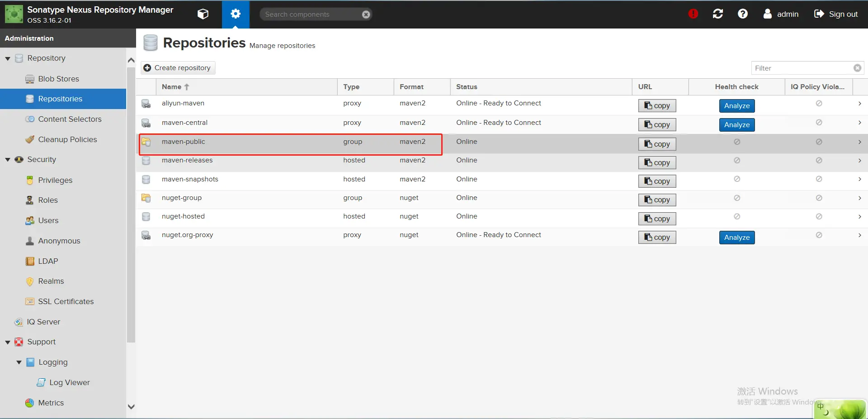
Task: Click Create repository button
Action: [x=178, y=68]
